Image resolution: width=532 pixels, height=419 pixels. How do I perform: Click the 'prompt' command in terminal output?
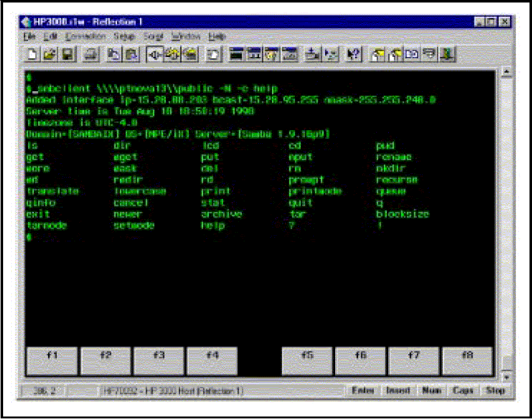pos(306,180)
